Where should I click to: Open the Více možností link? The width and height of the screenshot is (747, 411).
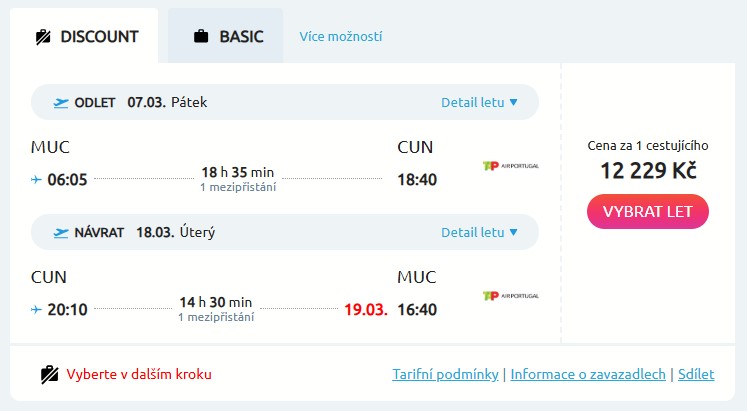[340, 37]
